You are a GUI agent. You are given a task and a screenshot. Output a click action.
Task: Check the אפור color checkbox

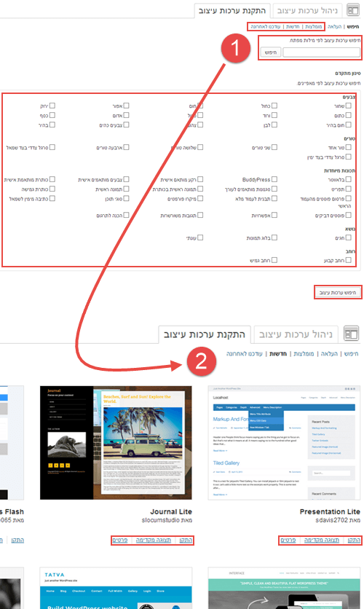click(126, 106)
